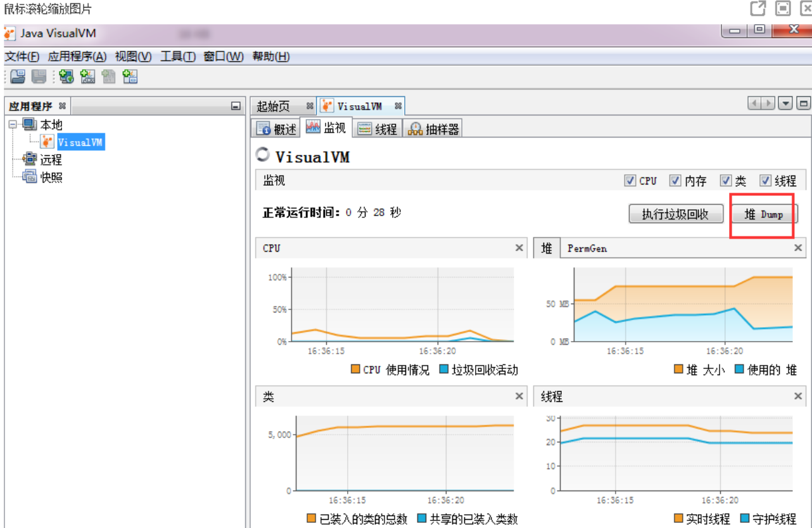This screenshot has height=528, width=812.
Task: Open the 文件(F) menu
Action: click(22, 56)
